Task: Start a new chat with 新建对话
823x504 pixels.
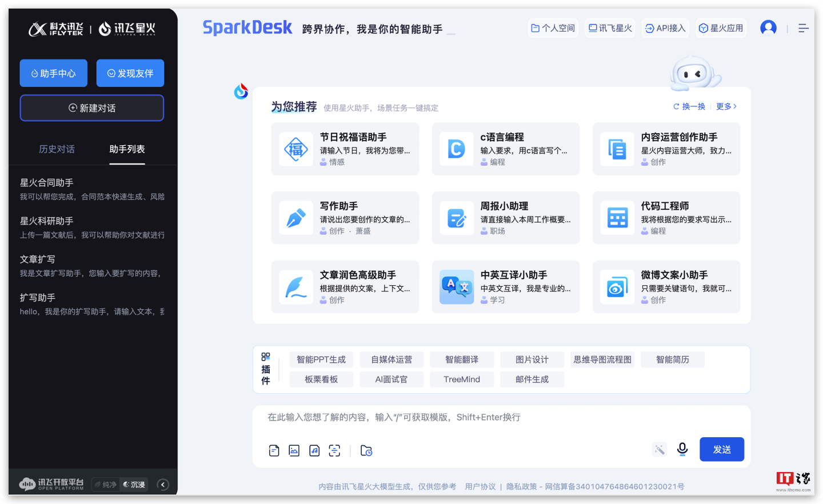Action: [92, 108]
